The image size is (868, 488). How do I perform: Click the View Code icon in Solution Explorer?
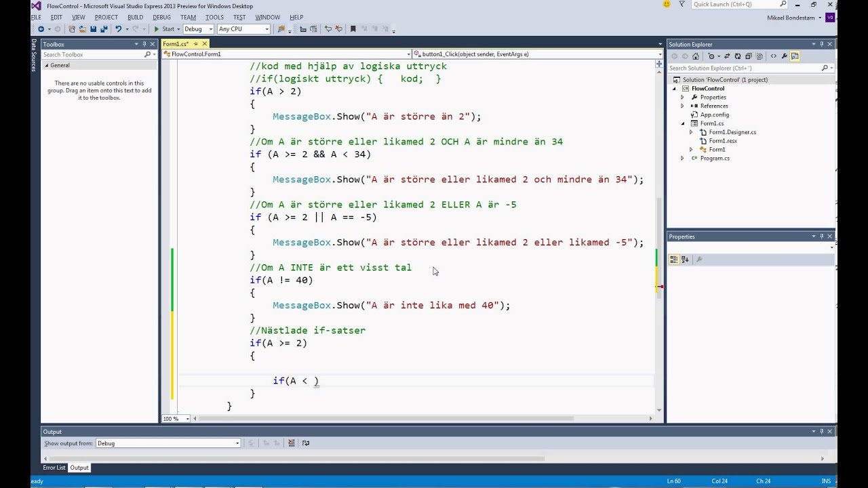pyautogui.click(x=774, y=56)
